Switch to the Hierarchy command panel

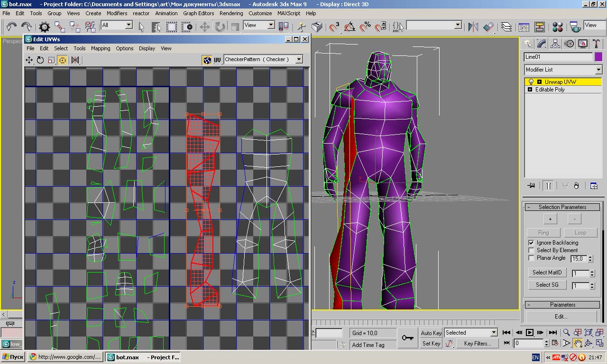(555, 44)
